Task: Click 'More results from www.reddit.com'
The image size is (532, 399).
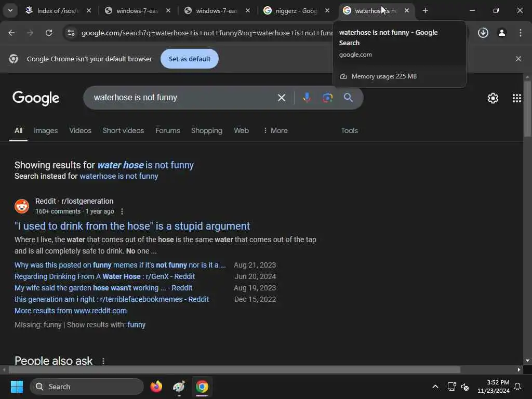Action: click(x=71, y=311)
